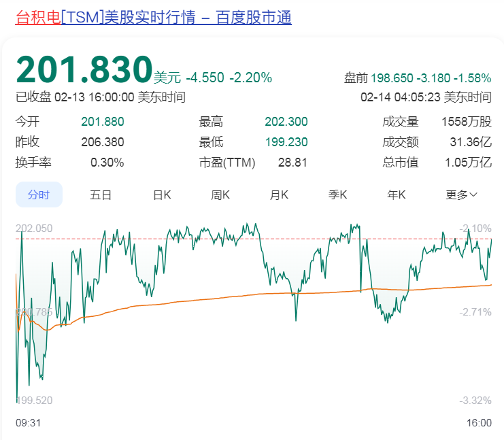This screenshot has width=504, height=440.
Task: Click the 市盈(TTM) label
Action: pos(227,163)
